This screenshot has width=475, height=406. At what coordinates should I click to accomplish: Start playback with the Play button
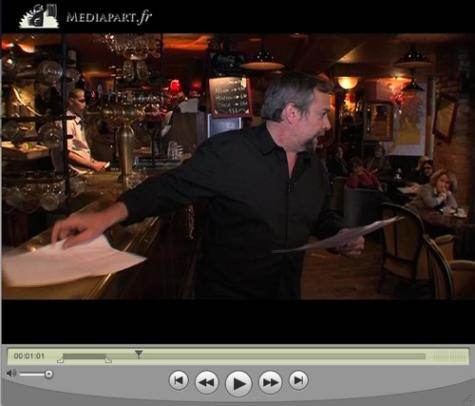pyautogui.click(x=238, y=383)
